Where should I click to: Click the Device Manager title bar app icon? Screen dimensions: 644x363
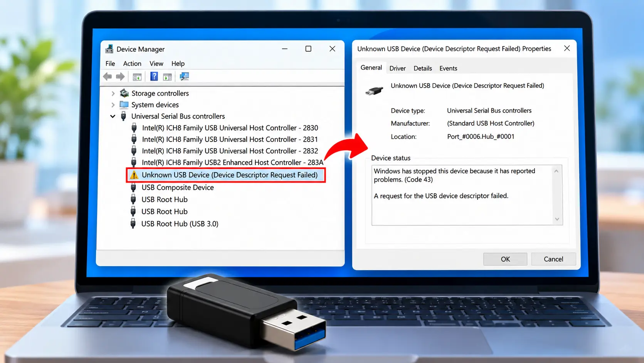109,49
